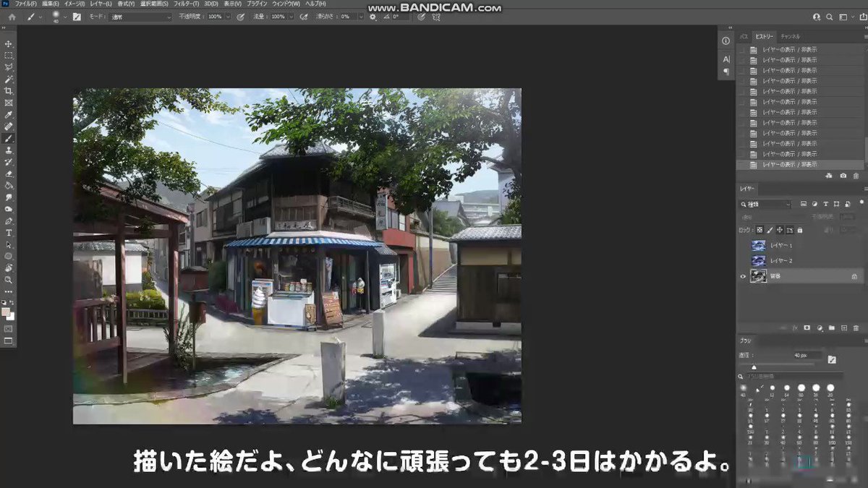Select the Magic Wand tool
This screenshot has height=488, width=868.
(9, 79)
